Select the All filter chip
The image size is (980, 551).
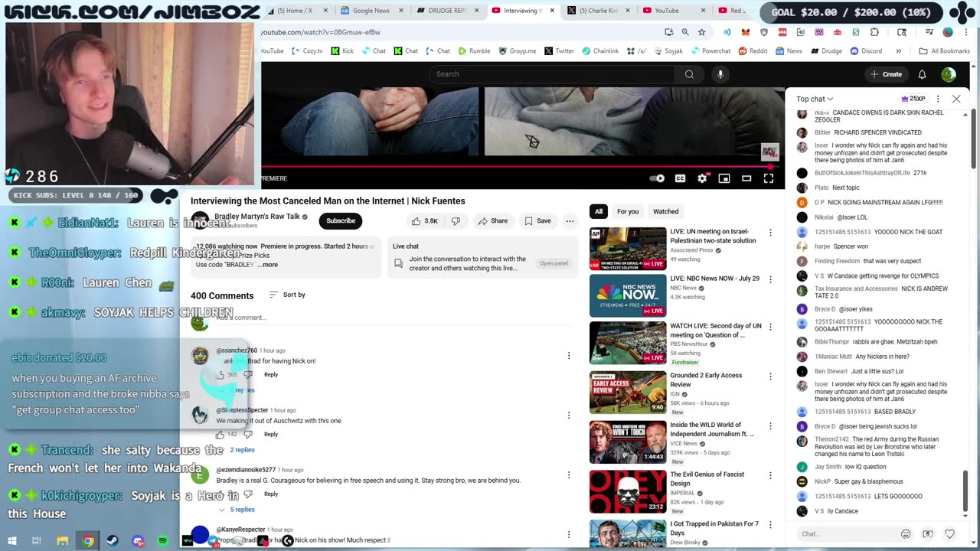(599, 211)
